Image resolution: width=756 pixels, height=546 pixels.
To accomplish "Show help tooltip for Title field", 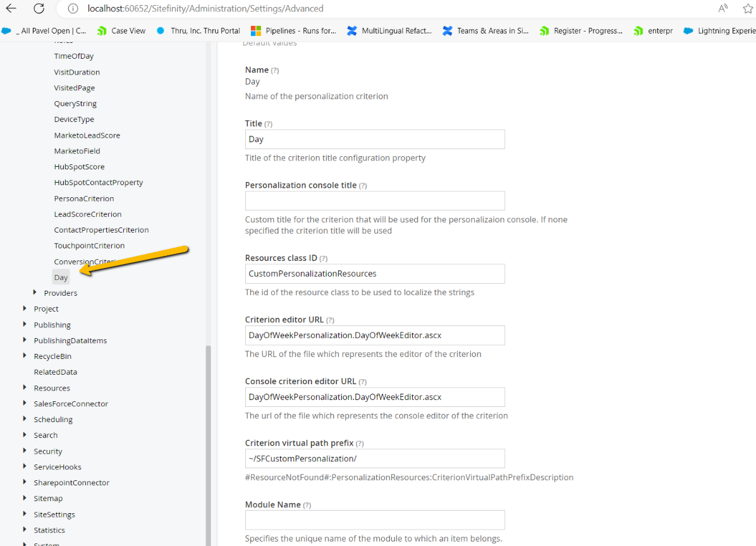I will click(x=269, y=124).
